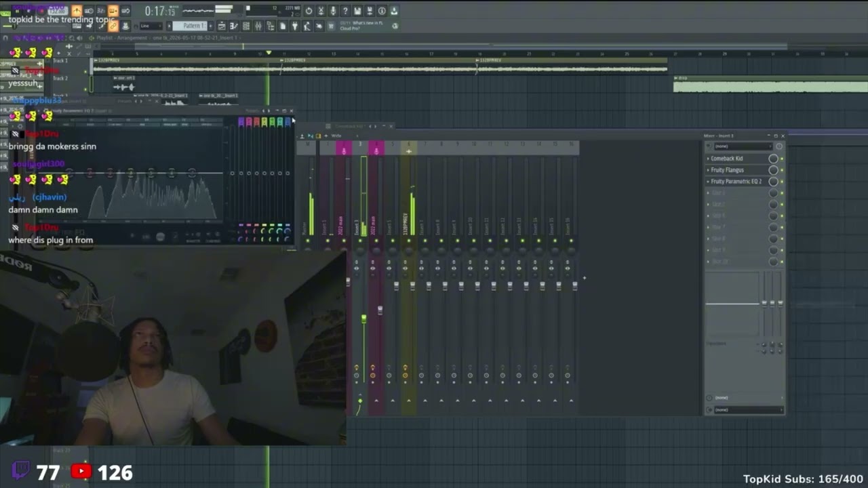The image size is (868, 488).
Task: Select mixer track 6 header
Action: point(409,148)
